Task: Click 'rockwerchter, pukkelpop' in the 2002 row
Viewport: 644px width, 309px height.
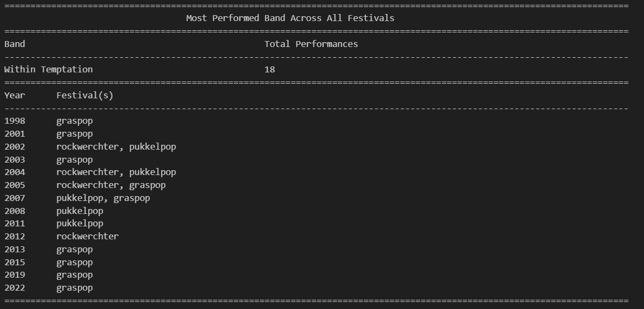Action: coord(116,147)
